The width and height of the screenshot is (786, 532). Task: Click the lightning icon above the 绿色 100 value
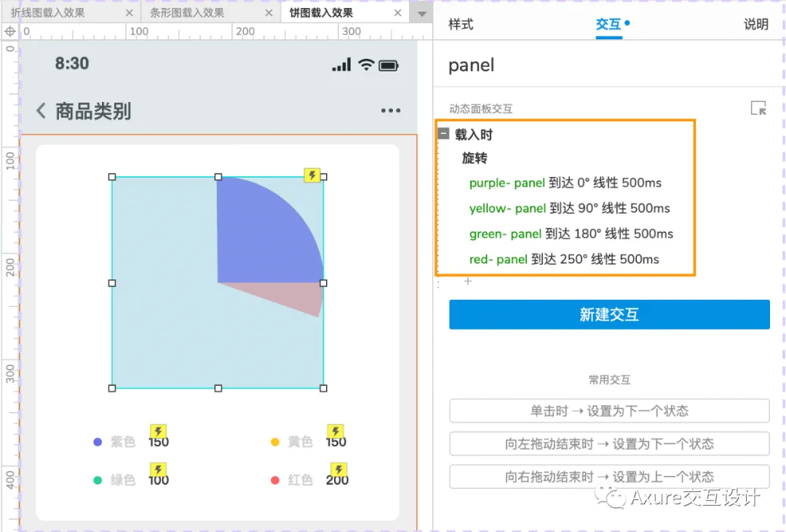pos(158,469)
